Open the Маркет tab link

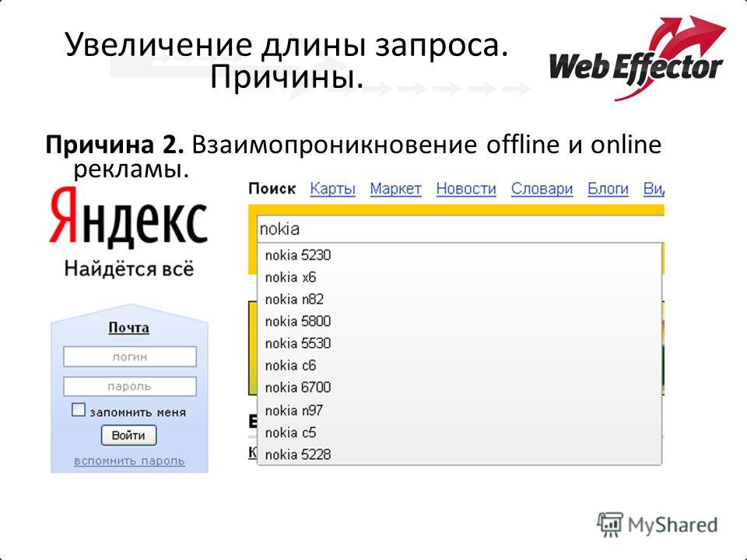point(395,189)
